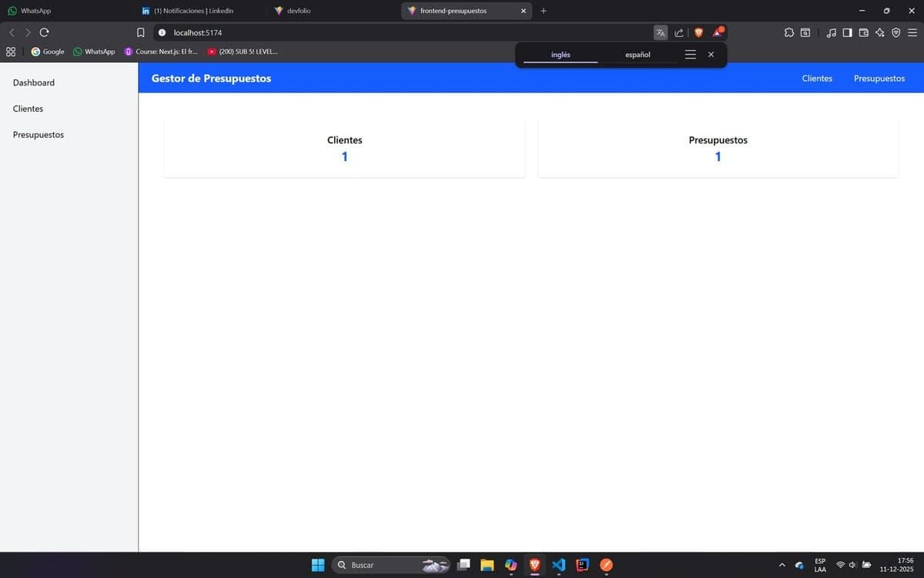Open the Windows Start menu

318,565
